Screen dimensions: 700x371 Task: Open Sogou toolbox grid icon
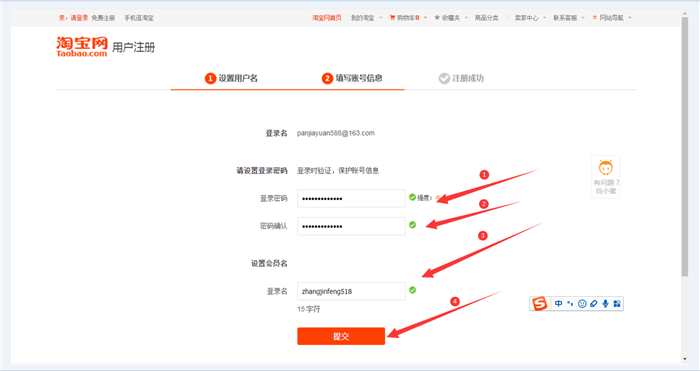tap(617, 304)
